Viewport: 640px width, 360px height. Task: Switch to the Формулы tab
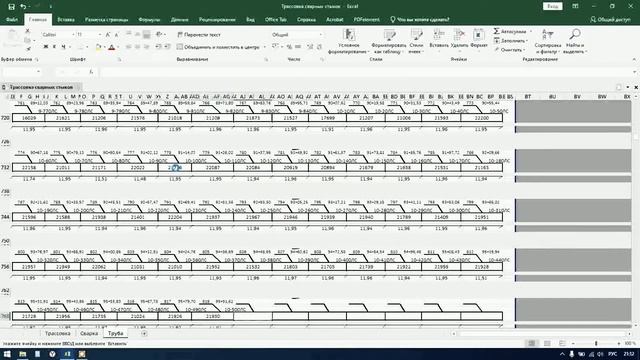(x=149, y=20)
